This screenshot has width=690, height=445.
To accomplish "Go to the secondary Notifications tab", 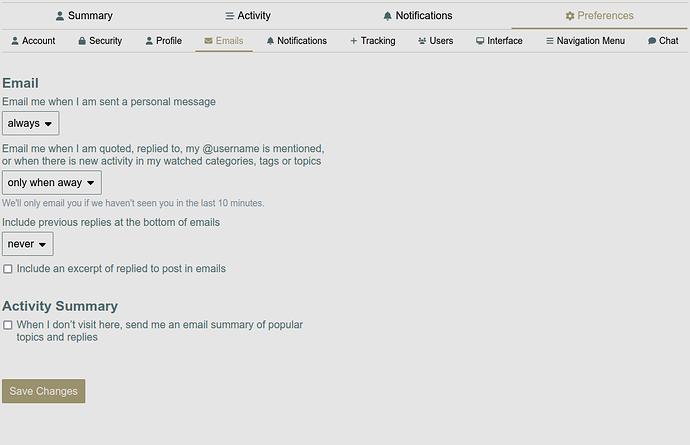I will (296, 41).
